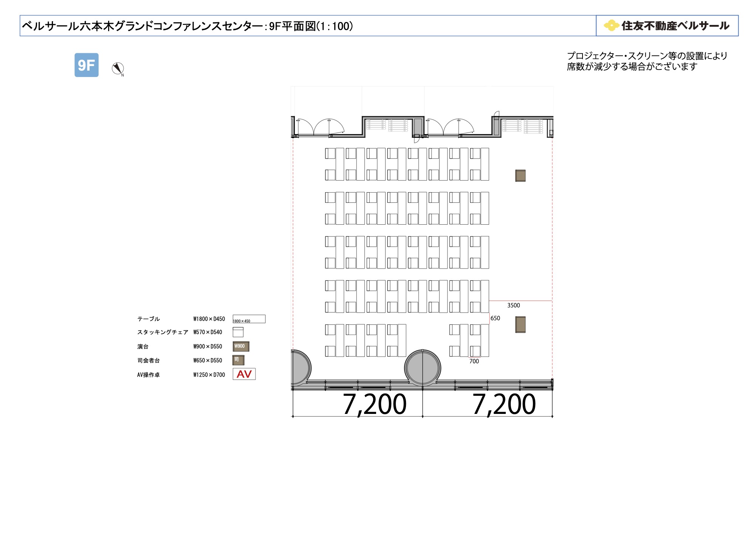The image size is (756, 534).
Task: Click the スタッキングチェア legend label
Action: click(163, 332)
